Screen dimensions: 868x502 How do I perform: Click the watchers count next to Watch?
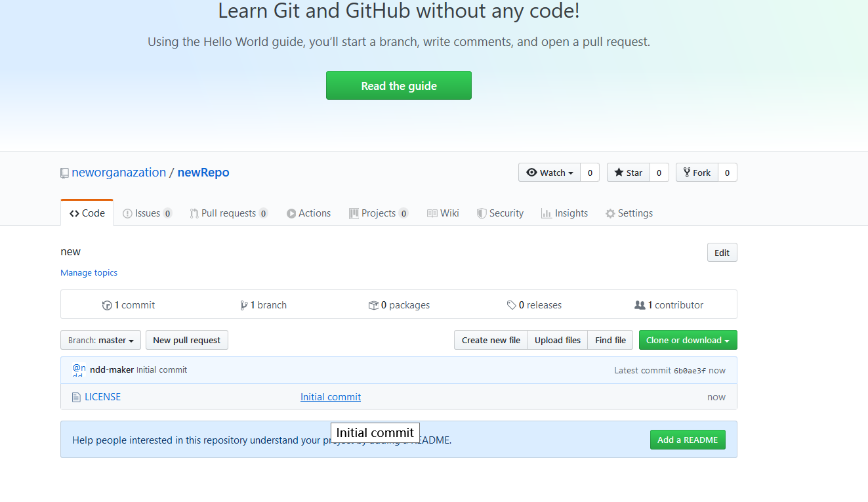click(x=590, y=173)
